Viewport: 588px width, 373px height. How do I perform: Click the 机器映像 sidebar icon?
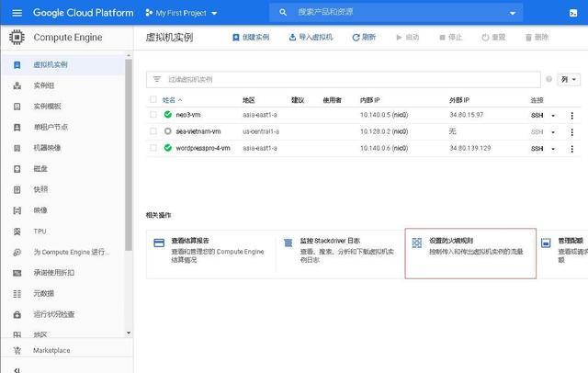17,148
